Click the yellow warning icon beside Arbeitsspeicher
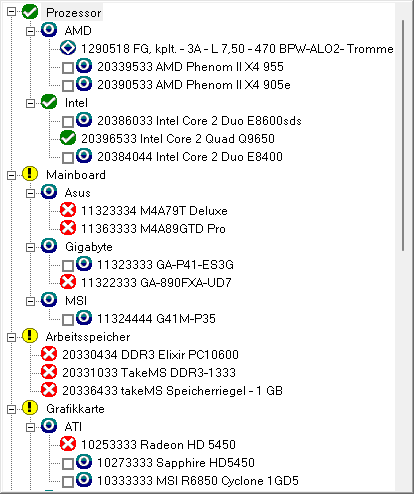 coord(30,336)
